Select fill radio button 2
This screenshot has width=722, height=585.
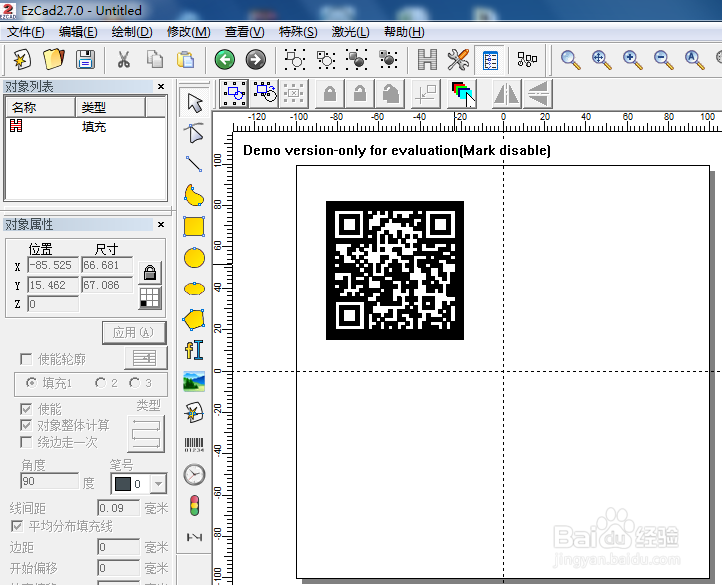[x=100, y=383]
